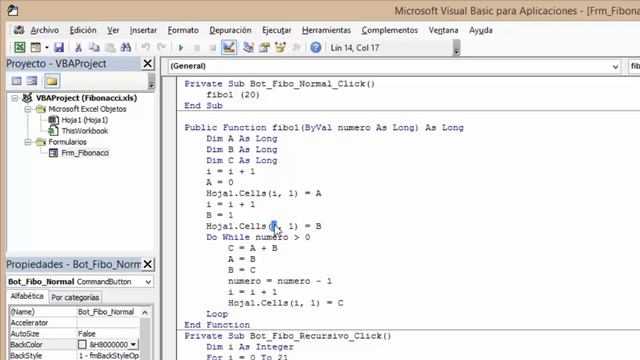The width and height of the screenshot is (640, 360).
Task: Click code line 'fibo1 (20)'
Action: pyautogui.click(x=233, y=95)
